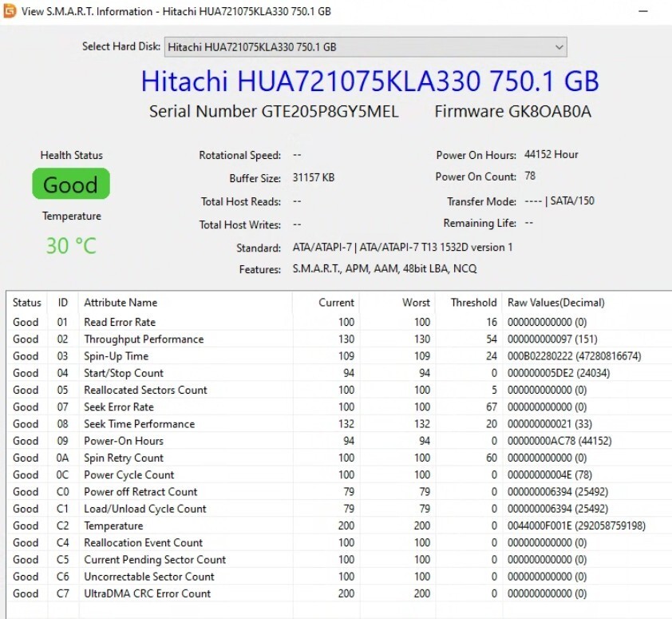Select the Current Pending Sector Count row

click(x=339, y=559)
